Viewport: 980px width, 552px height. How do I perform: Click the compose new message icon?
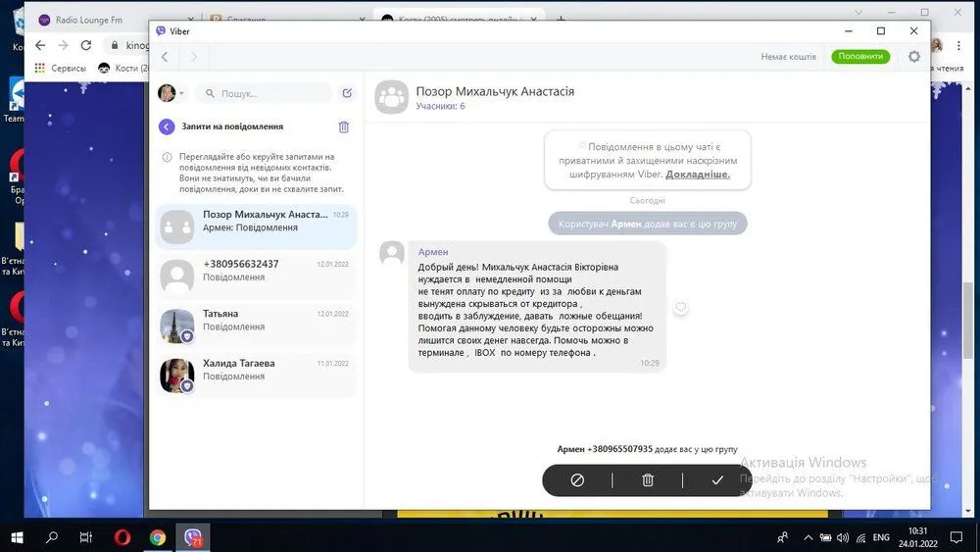(x=347, y=93)
